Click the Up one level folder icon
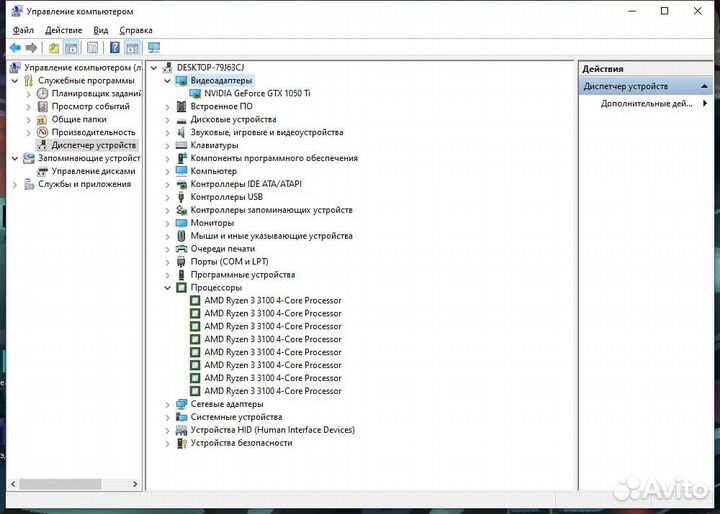720x514 pixels. coord(54,47)
